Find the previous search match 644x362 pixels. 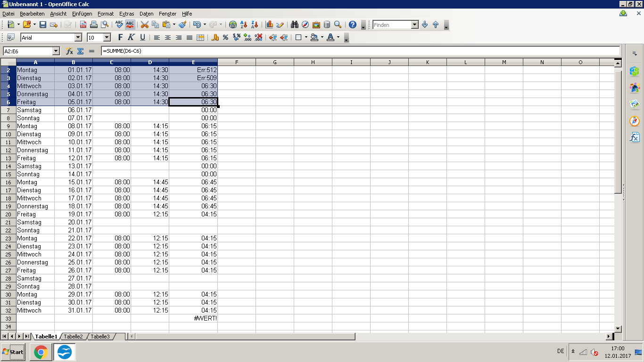[436, 25]
